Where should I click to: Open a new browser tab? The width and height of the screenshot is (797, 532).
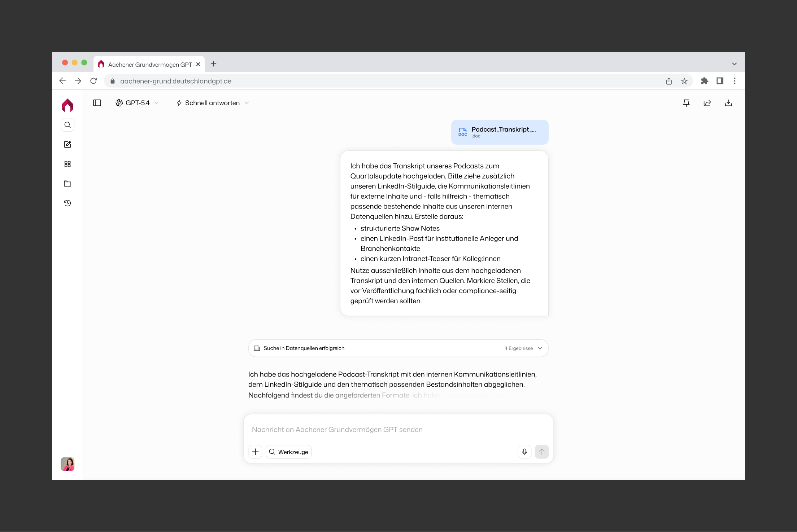[214, 64]
